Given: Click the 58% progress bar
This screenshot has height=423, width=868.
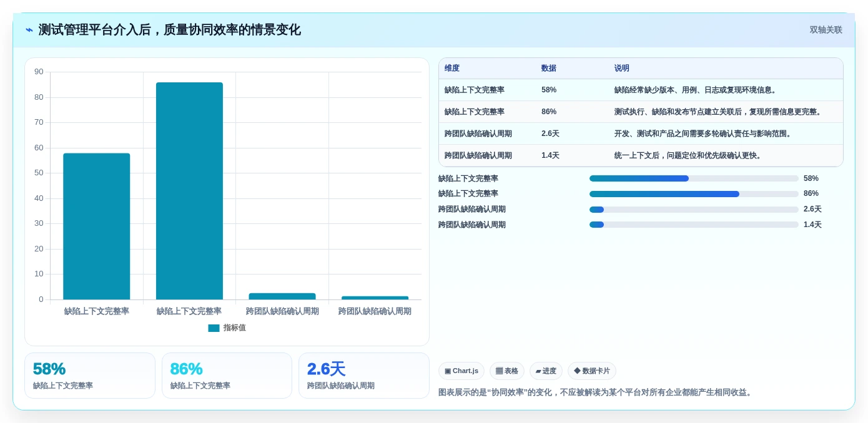Looking at the screenshot, I should pos(694,178).
